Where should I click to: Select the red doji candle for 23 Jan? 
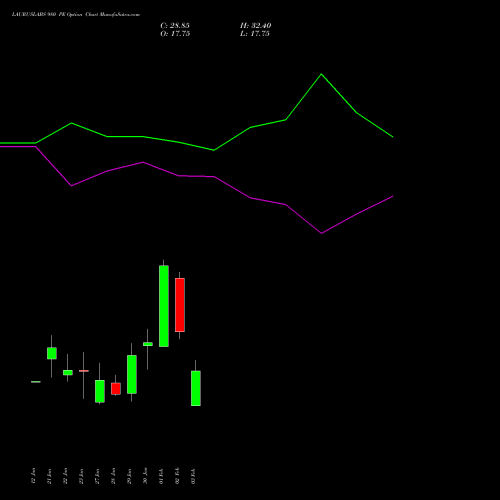tap(84, 371)
